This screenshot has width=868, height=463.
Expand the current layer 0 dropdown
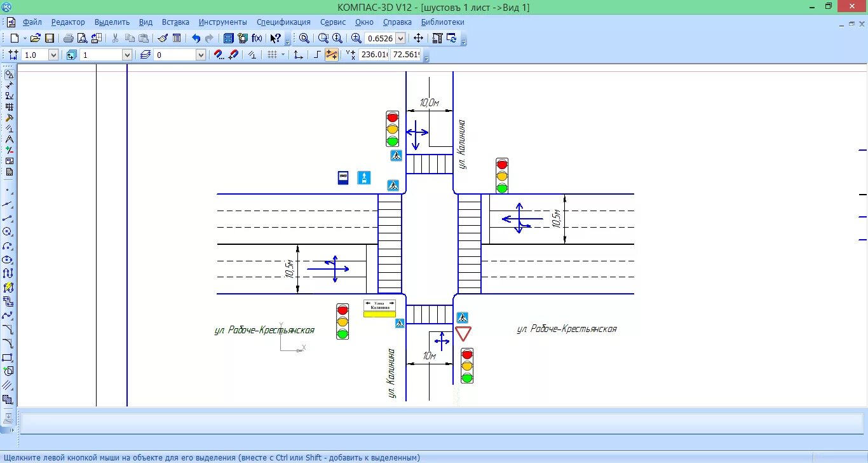(x=201, y=55)
